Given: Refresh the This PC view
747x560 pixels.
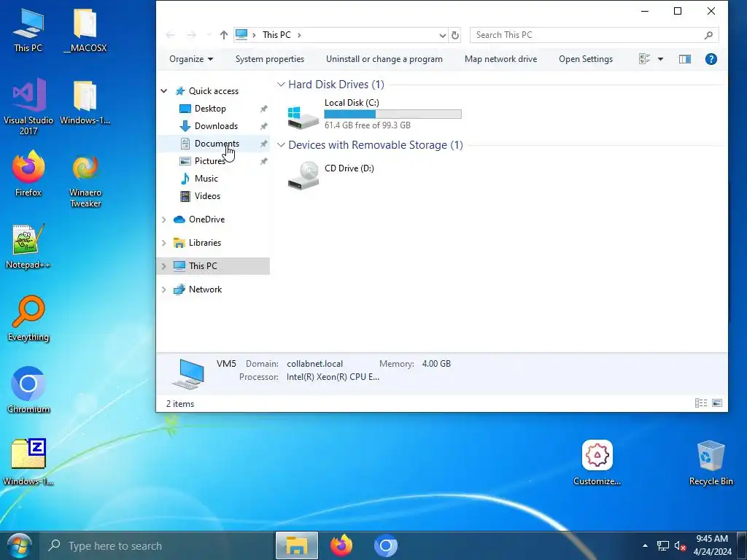Looking at the screenshot, I should point(455,35).
